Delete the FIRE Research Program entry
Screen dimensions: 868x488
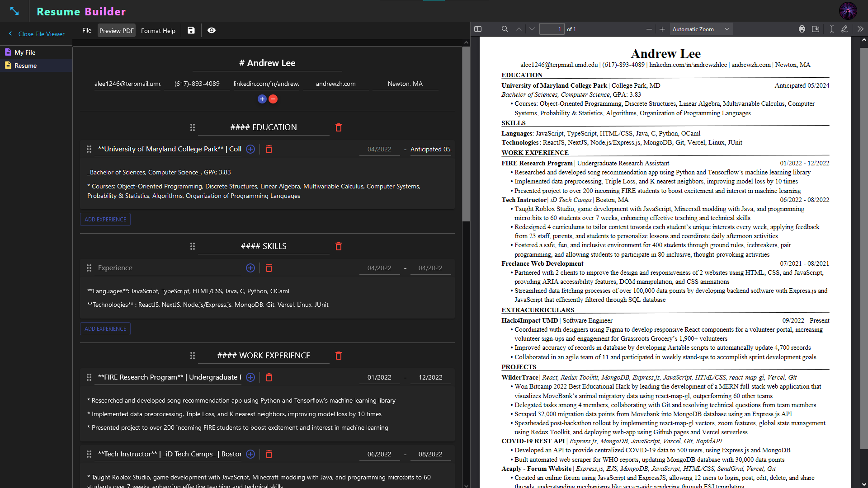point(269,377)
